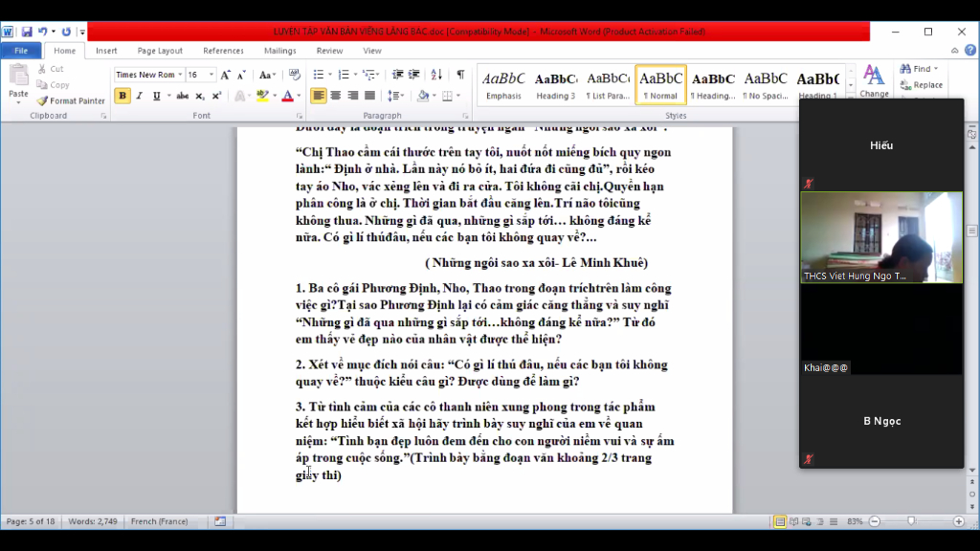This screenshot has height=551, width=980.
Task: Shrink the font size with the small A
Action: pyautogui.click(x=241, y=75)
